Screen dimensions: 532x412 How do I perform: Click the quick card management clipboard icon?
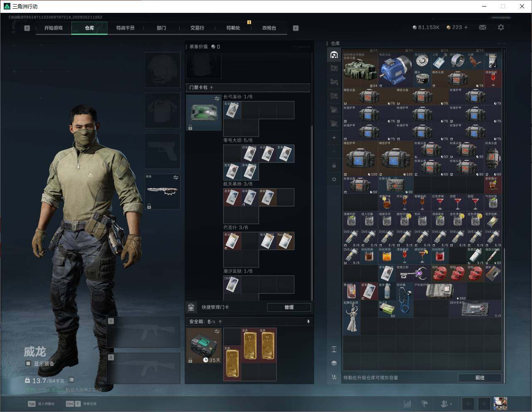coord(191,307)
